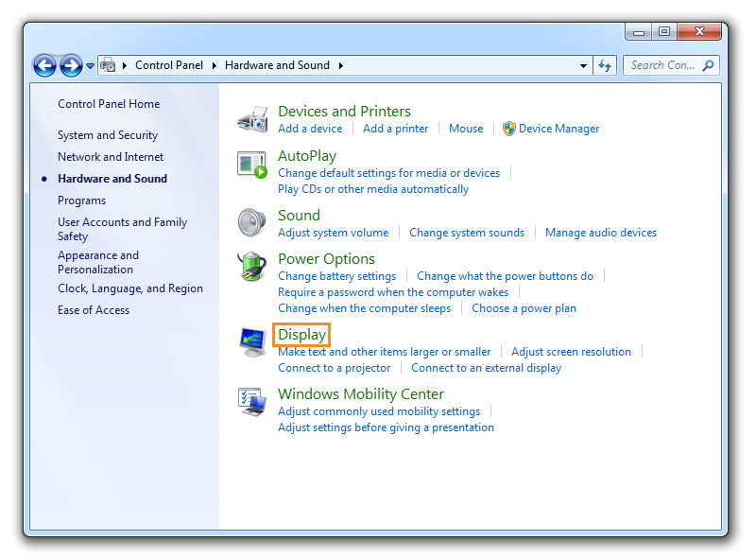Go to Control Panel Home
Screen dimensions: 756x558
click(x=109, y=104)
